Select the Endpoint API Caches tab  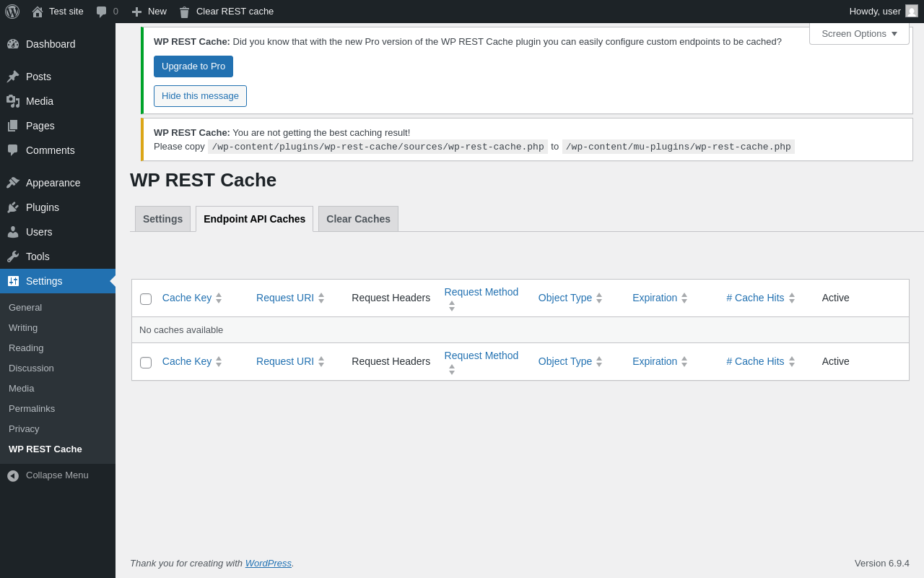click(x=254, y=219)
